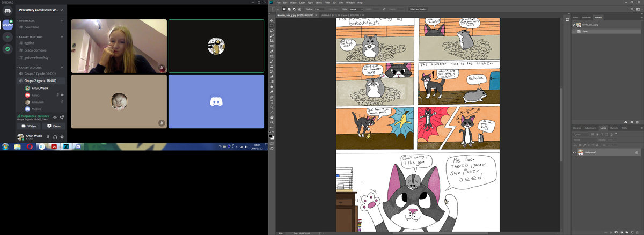Screen dimensions: 644x235
Task: Delete layer trash icon in Layers panel
Action: [638, 232]
